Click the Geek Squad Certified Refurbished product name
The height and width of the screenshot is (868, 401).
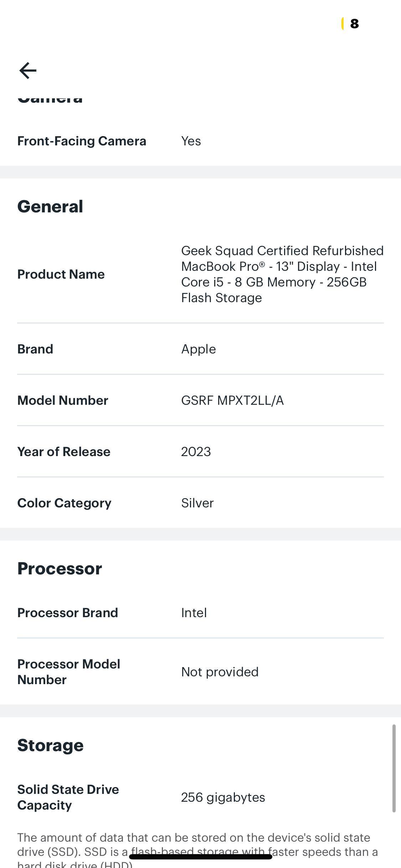[282, 274]
